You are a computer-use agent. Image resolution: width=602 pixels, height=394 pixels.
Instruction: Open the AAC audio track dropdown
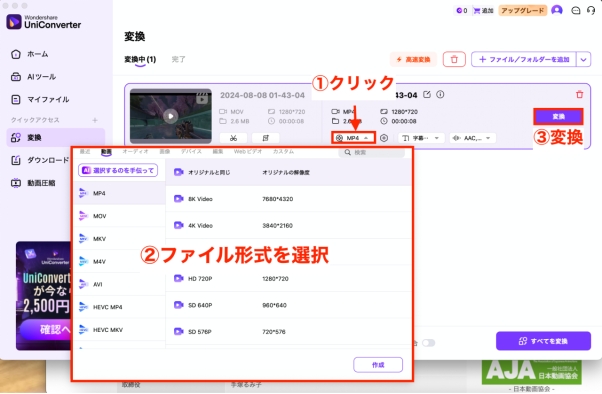[473, 138]
